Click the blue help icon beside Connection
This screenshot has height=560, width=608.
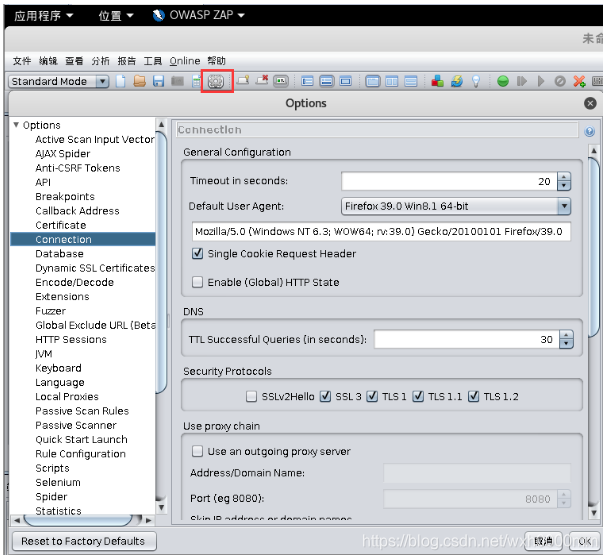pyautogui.click(x=590, y=131)
